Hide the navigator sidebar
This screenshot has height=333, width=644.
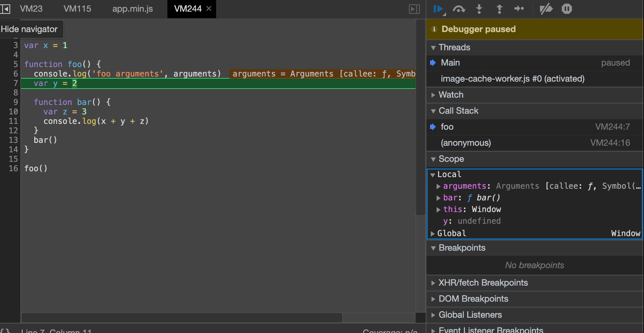point(5,9)
